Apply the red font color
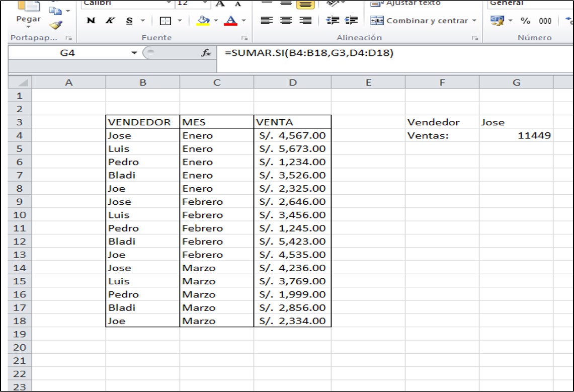574x392 pixels. [230, 21]
